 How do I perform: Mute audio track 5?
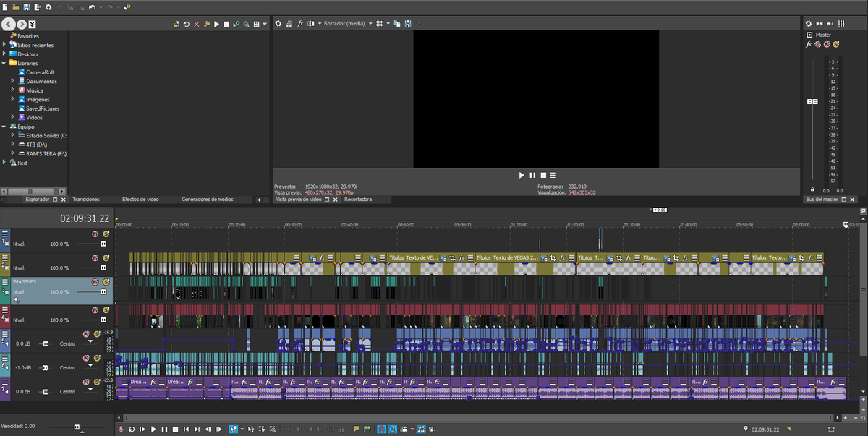[86, 334]
